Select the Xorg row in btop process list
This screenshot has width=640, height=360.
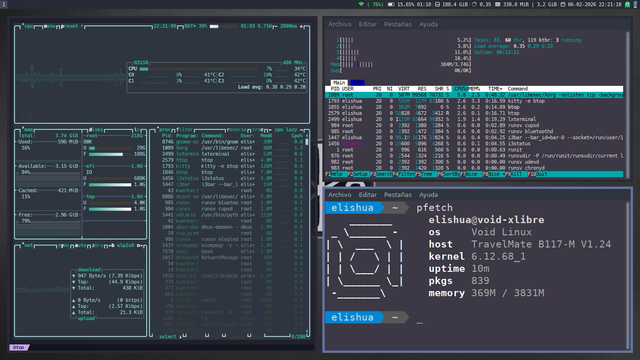coord(232,148)
